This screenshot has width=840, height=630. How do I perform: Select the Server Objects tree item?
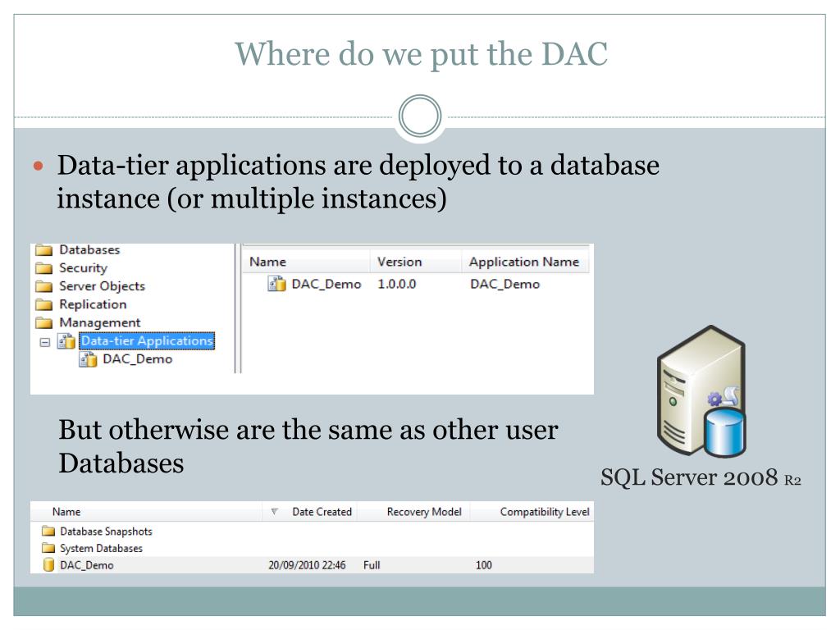pos(103,286)
